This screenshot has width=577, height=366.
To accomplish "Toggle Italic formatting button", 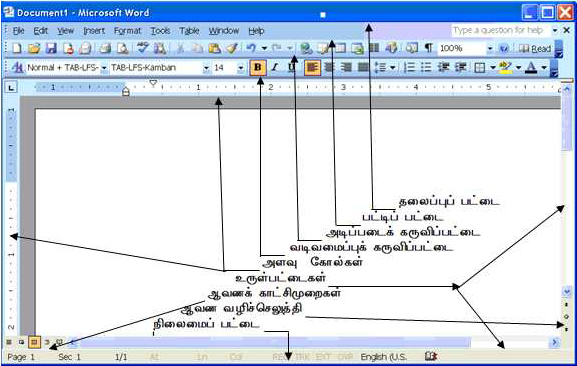I will pyautogui.click(x=275, y=67).
